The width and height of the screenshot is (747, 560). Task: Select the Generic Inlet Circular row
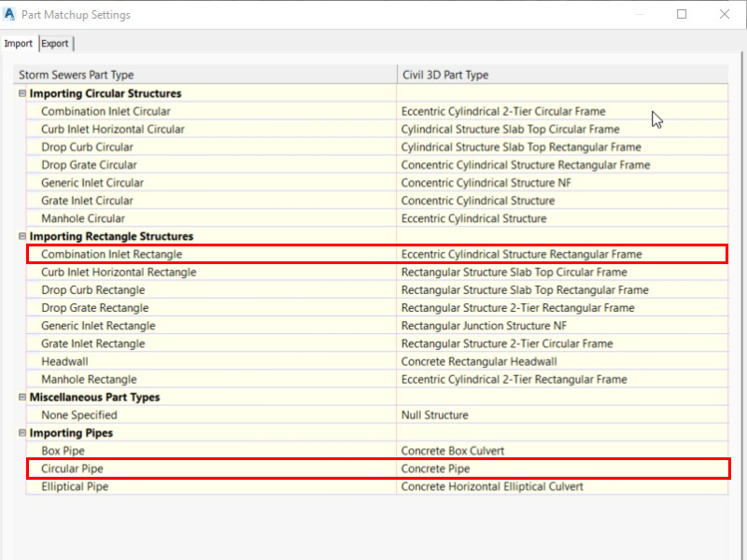click(377, 183)
